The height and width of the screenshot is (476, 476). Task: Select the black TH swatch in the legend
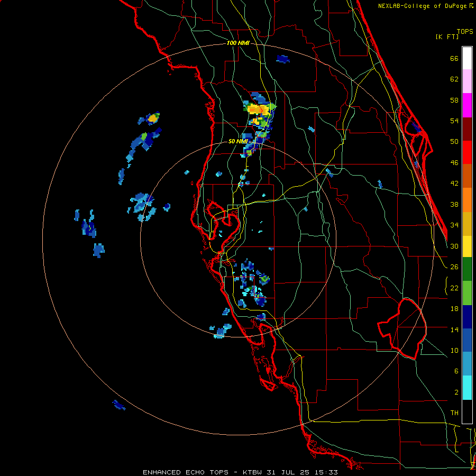467,411
